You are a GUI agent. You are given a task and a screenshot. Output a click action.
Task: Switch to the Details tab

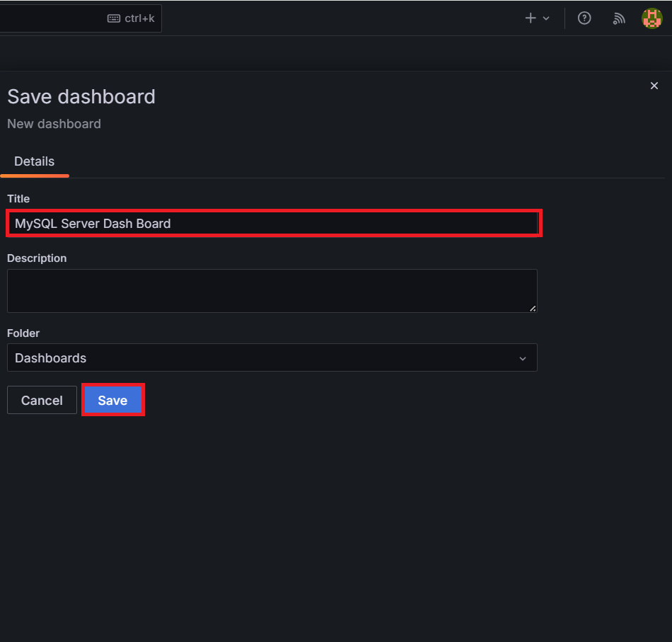34,161
